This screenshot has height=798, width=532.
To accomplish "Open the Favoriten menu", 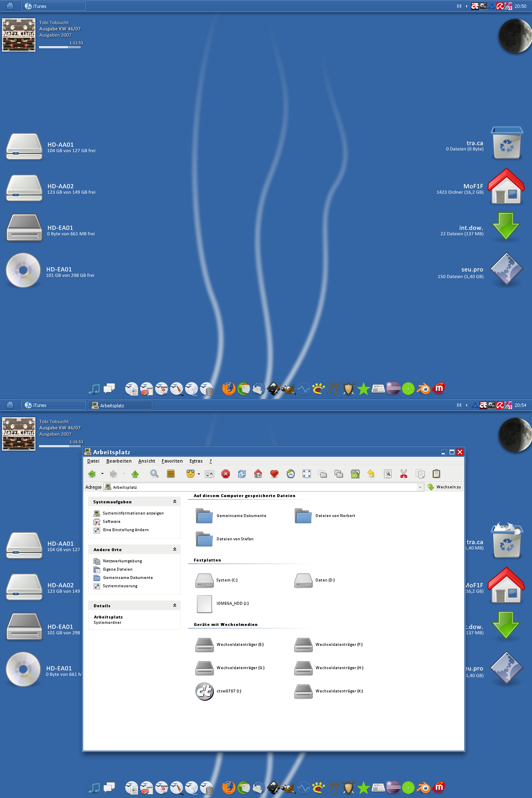I will (x=172, y=461).
